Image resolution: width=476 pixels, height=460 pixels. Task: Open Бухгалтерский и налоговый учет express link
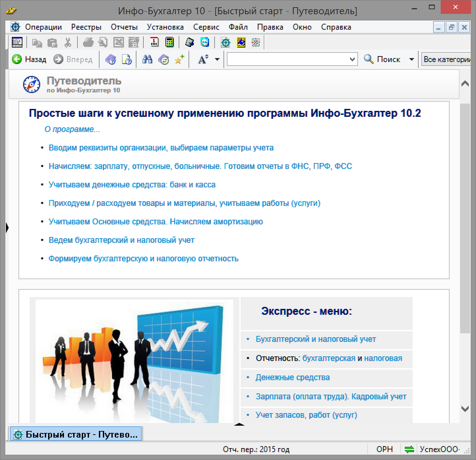[x=316, y=339]
